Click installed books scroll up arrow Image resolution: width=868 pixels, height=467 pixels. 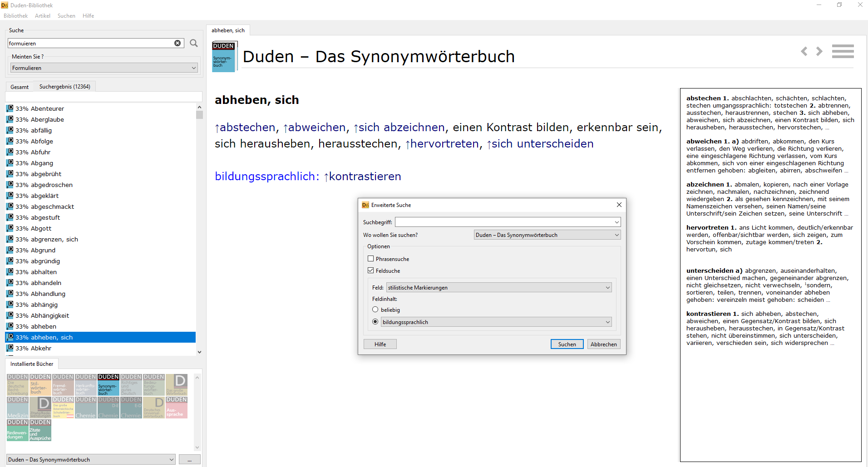point(197,378)
